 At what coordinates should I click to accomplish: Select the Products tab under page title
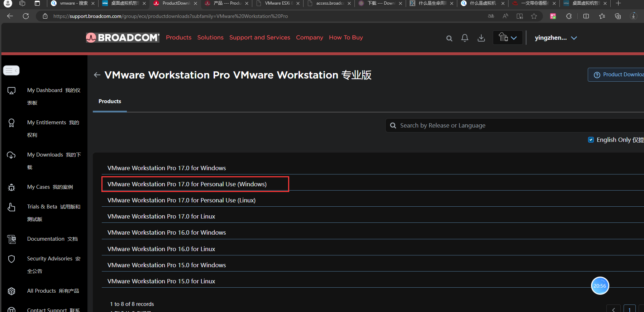[x=110, y=101]
